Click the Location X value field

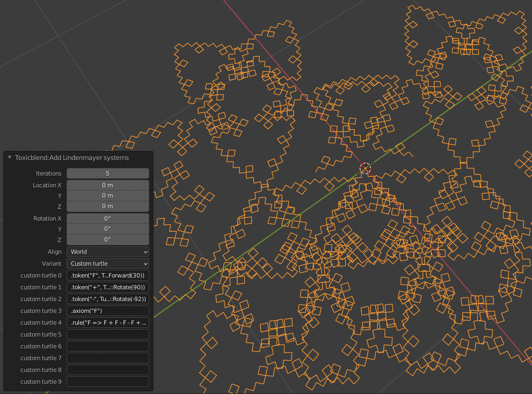pyautogui.click(x=107, y=185)
